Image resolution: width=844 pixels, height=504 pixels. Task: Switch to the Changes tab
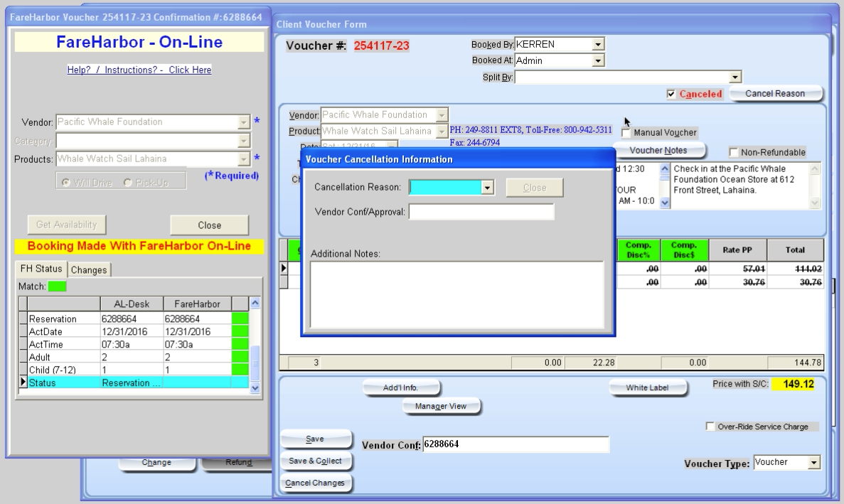click(89, 270)
